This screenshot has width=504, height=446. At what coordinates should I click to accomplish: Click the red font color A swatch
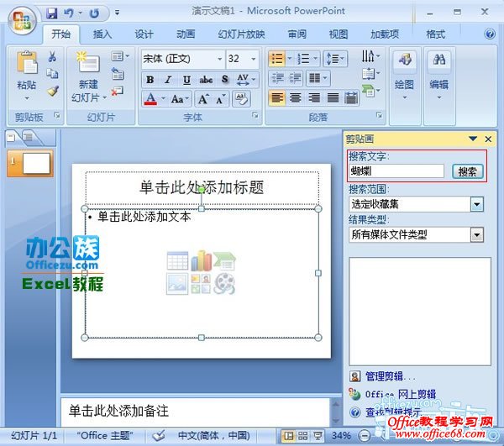[150, 98]
